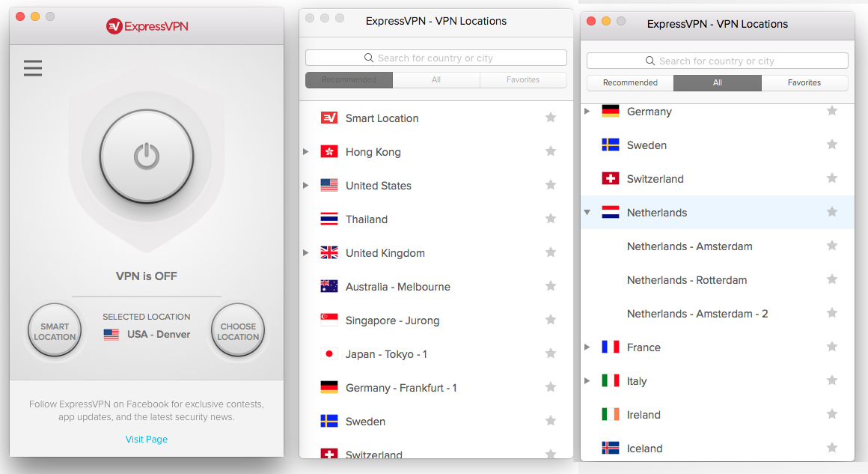Expand Italy locations
Image resolution: width=868 pixels, height=474 pixels.
587,381
